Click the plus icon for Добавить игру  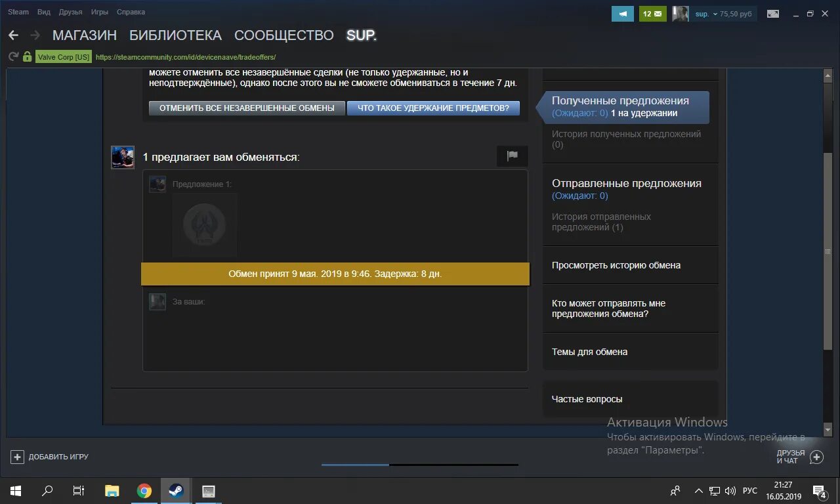(18, 457)
